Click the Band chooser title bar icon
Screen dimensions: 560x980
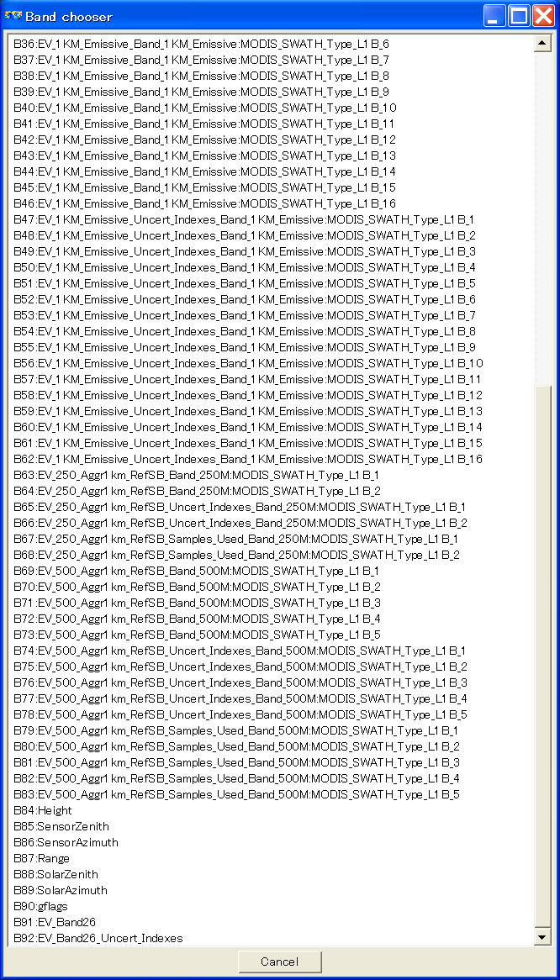13,16
